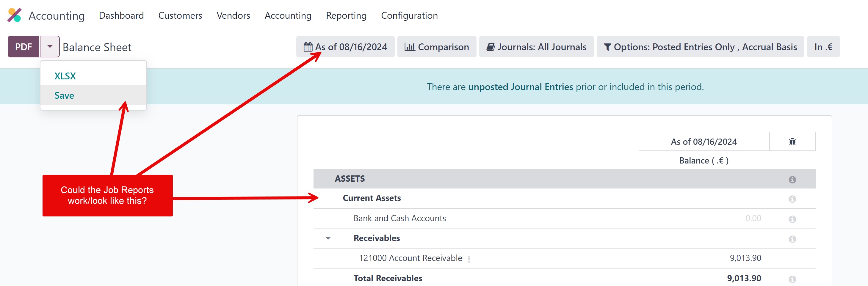Open kebab menu next to Account Receivable
Screen dimensions: 868x286
tap(469, 259)
